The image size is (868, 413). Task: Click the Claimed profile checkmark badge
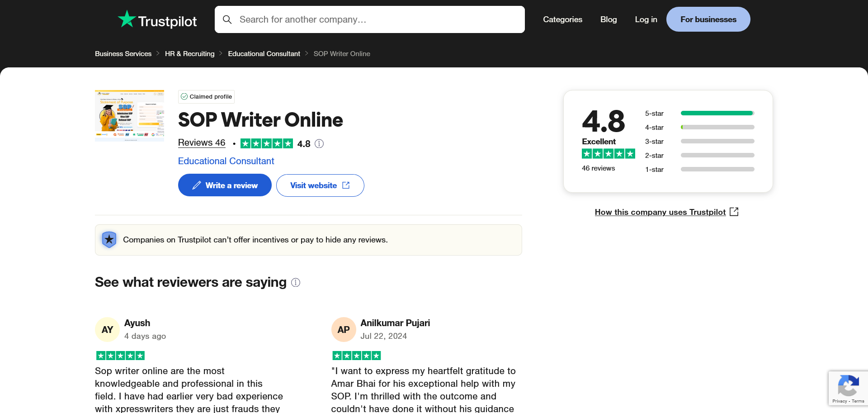[184, 96]
